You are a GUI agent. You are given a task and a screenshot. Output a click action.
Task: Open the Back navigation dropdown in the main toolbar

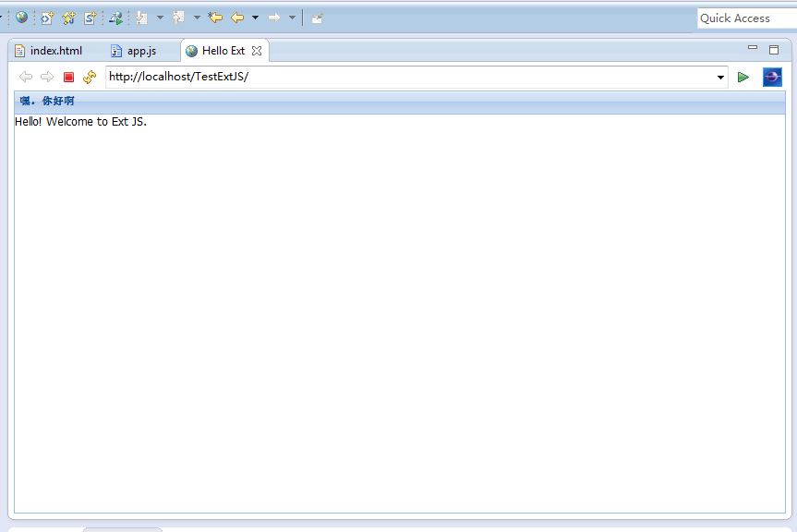tap(257, 17)
